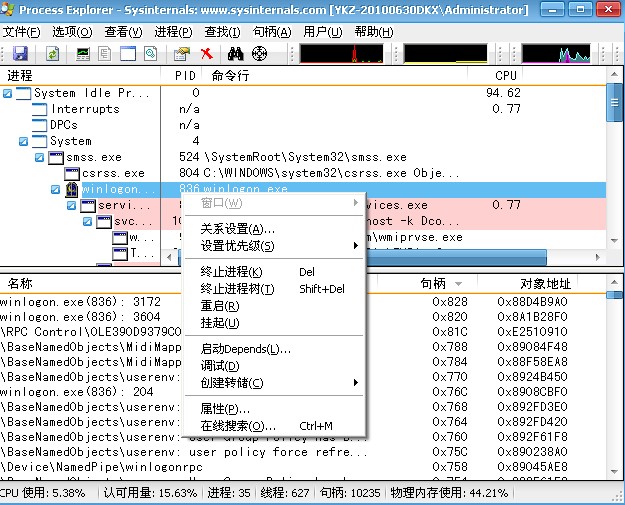Viewport: 625px width, 505px height.
Task: Open the 文件(F) menu
Action: click(22, 31)
